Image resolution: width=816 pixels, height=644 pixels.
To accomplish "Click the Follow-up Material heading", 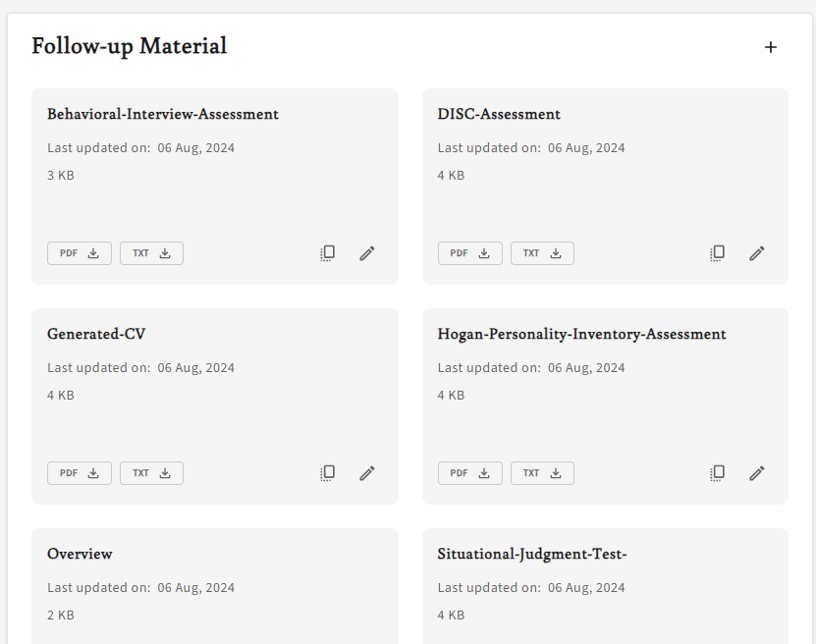I will coord(129,46).
